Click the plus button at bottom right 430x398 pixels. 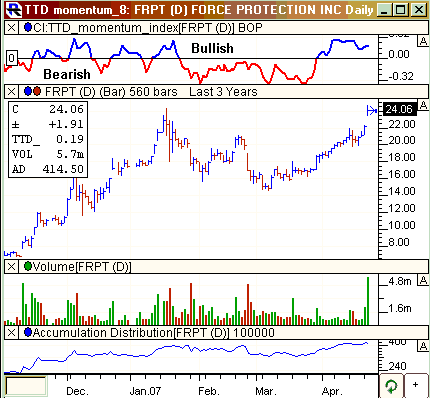(x=416, y=385)
